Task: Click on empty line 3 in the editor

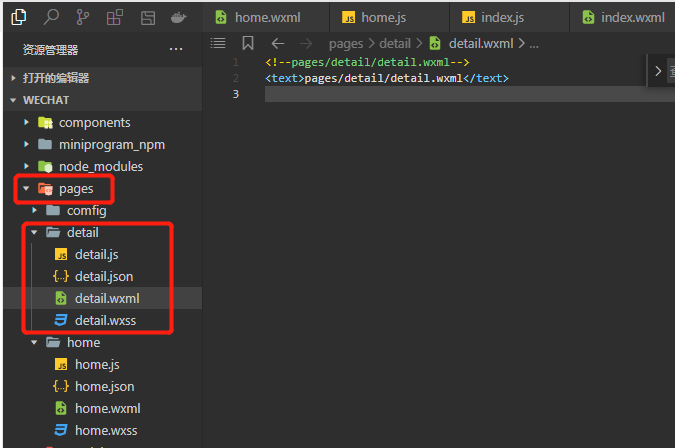Action: click(x=450, y=94)
